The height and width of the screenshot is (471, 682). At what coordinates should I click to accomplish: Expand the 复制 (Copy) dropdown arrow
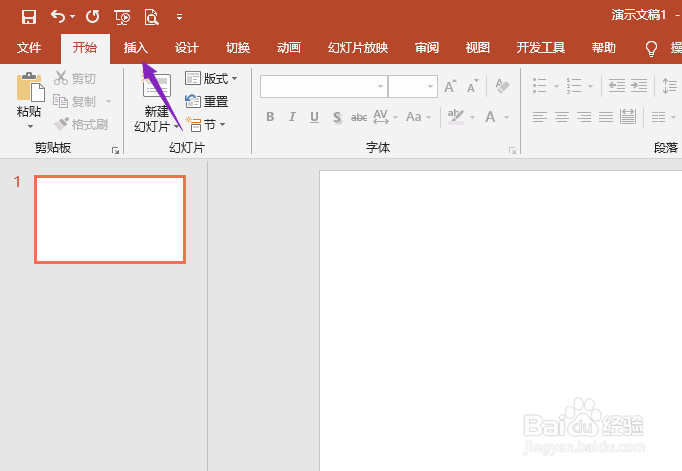[x=108, y=101]
